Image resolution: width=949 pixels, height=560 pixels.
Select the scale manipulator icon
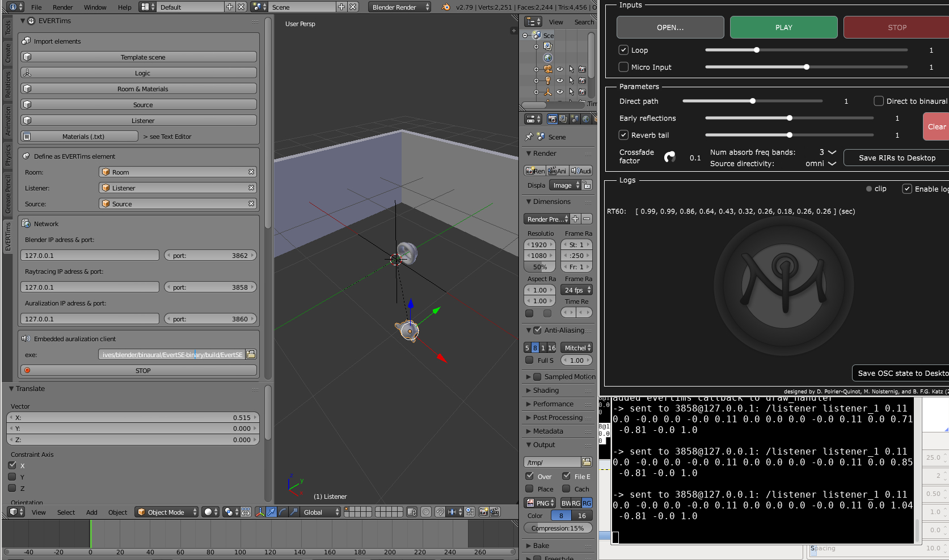tap(294, 512)
